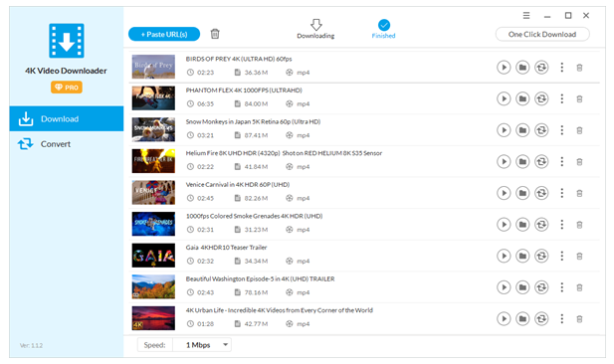
Task: Click the trash icon beside Paste URL(s)
Action: [x=215, y=34]
